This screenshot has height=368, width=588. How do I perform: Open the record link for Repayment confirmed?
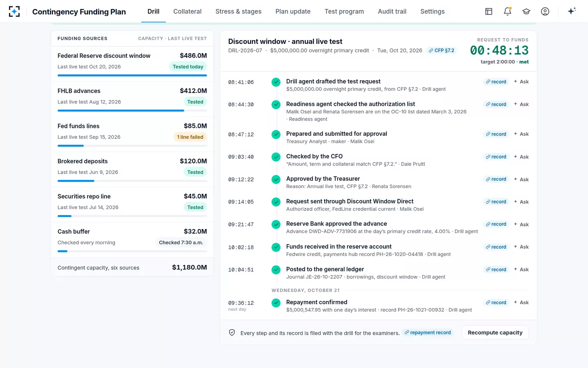496,303
